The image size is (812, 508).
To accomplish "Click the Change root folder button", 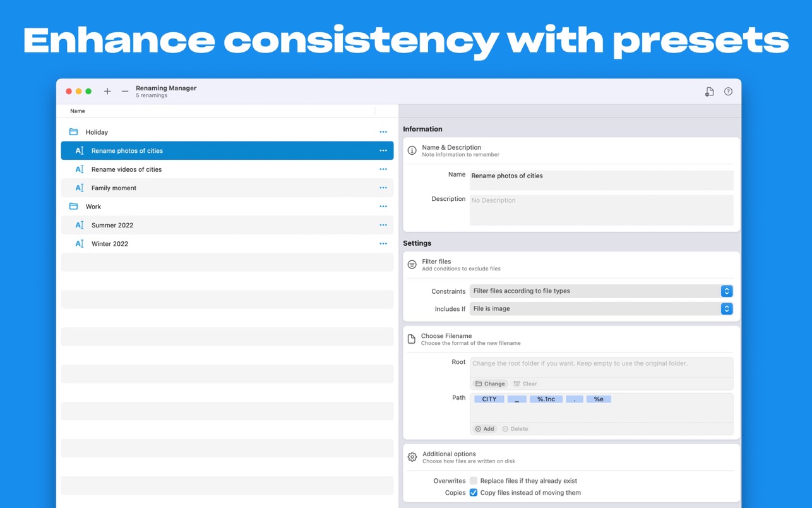I will click(x=491, y=384).
